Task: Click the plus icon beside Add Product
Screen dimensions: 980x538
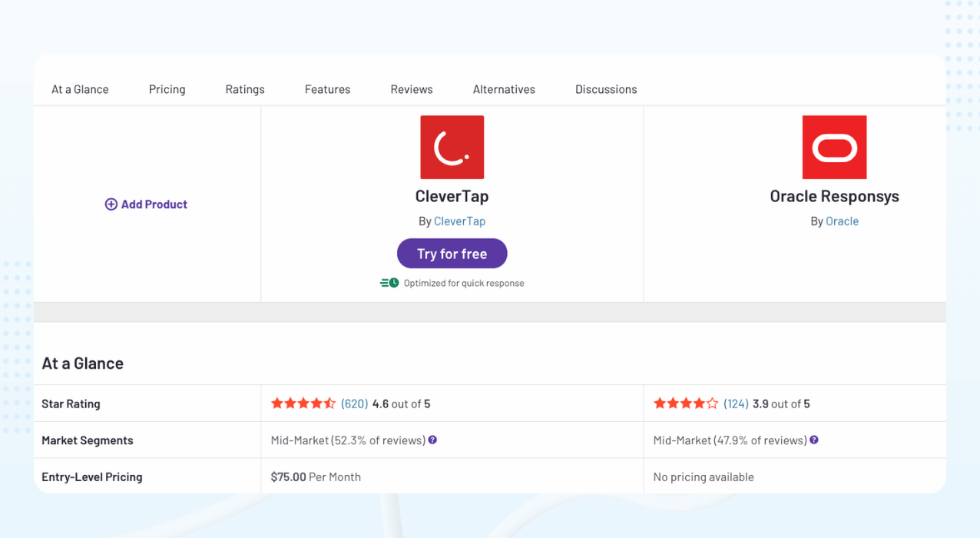Action: point(111,204)
